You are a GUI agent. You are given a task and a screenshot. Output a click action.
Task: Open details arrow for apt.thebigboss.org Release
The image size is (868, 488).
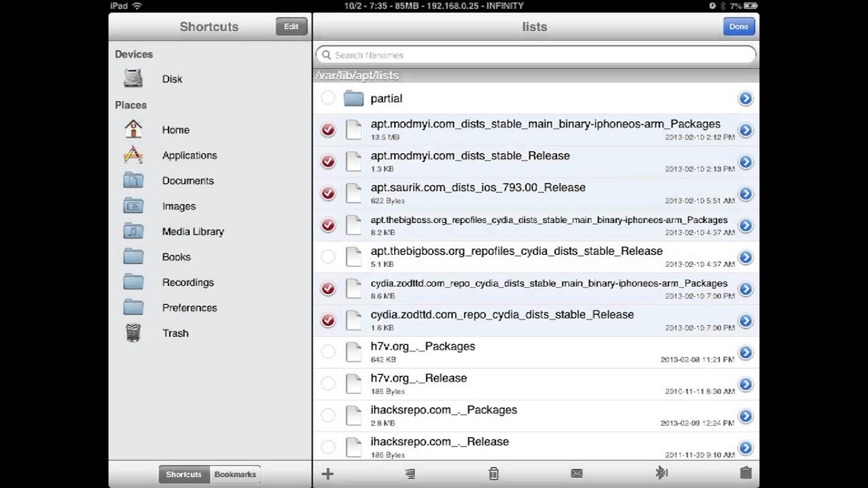745,258
